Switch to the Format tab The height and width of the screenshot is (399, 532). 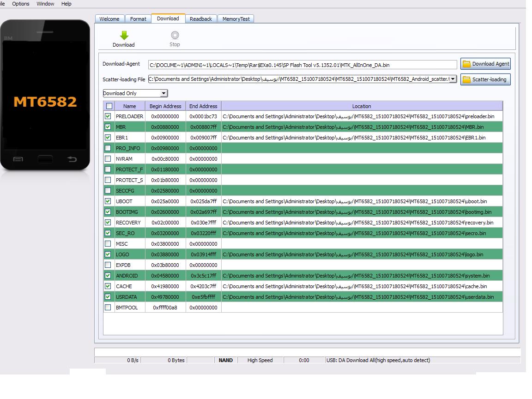click(x=138, y=19)
